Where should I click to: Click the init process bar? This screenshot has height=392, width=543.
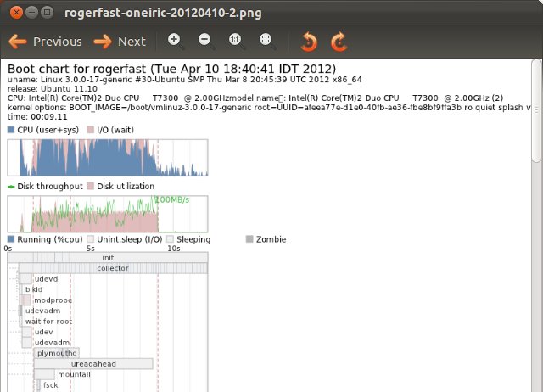tap(108, 257)
